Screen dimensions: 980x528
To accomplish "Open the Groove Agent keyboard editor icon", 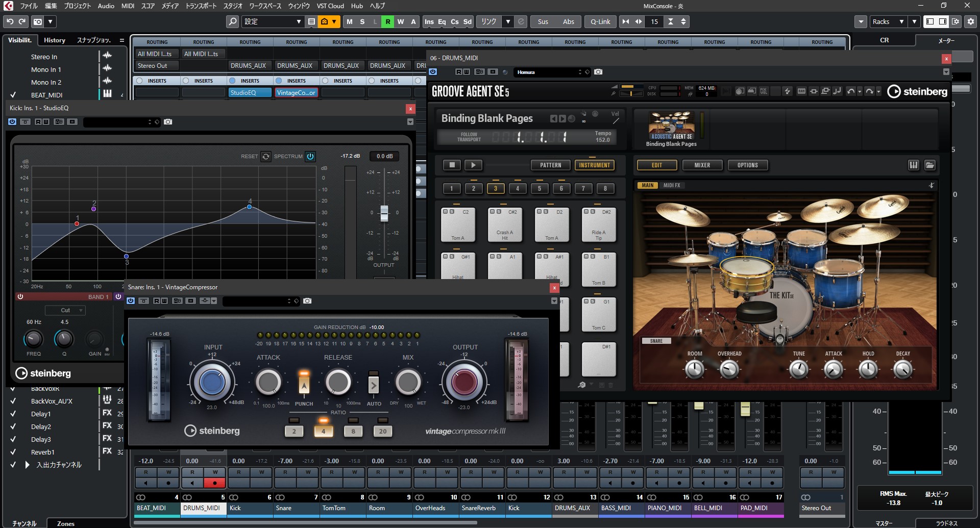I will tap(913, 165).
